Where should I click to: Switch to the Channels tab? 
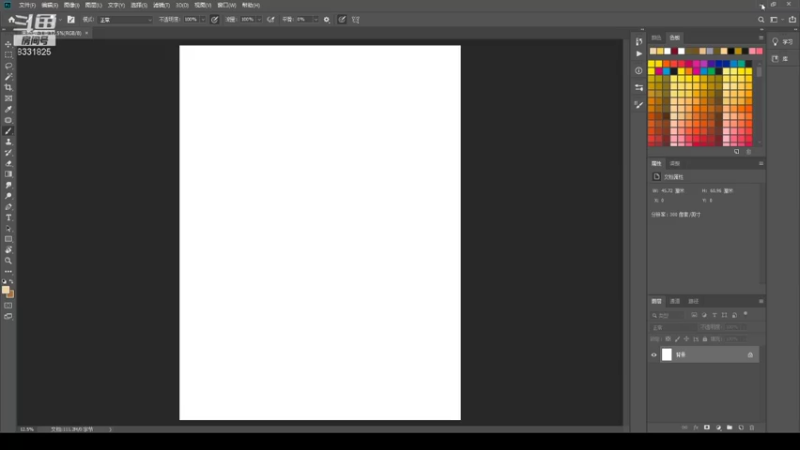tap(674, 301)
